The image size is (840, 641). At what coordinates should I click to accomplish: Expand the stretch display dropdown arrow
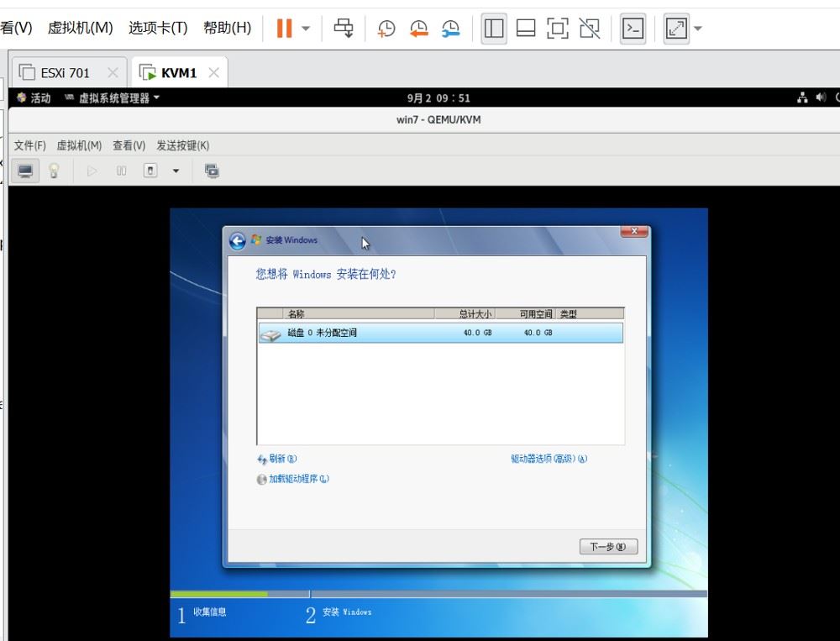coord(697,29)
